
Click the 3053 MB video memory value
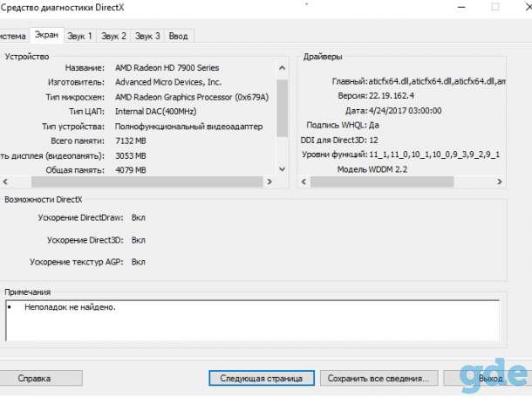[131, 156]
